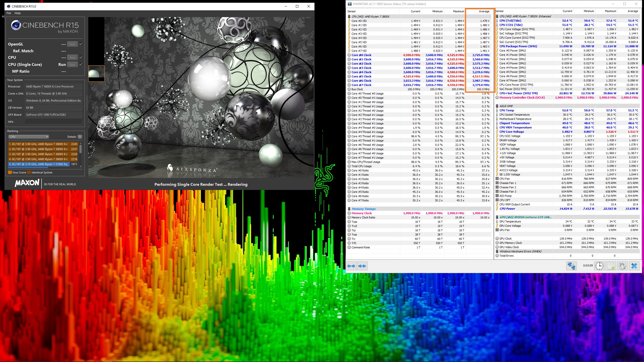The width and height of the screenshot is (644, 362).
Task: Toggle the OpenGL test checkbox
Action: point(81,44)
